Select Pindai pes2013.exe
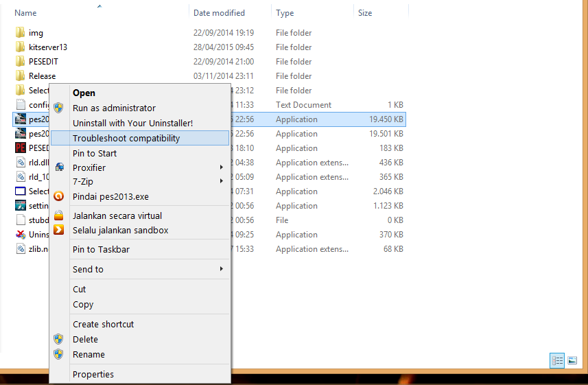Viewport: 588px width, 385px height. [139, 197]
